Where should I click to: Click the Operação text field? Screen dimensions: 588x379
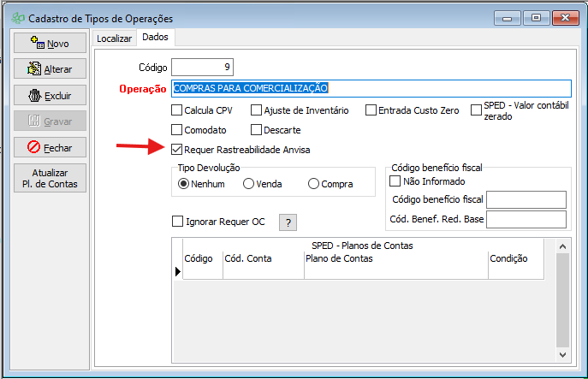point(370,88)
